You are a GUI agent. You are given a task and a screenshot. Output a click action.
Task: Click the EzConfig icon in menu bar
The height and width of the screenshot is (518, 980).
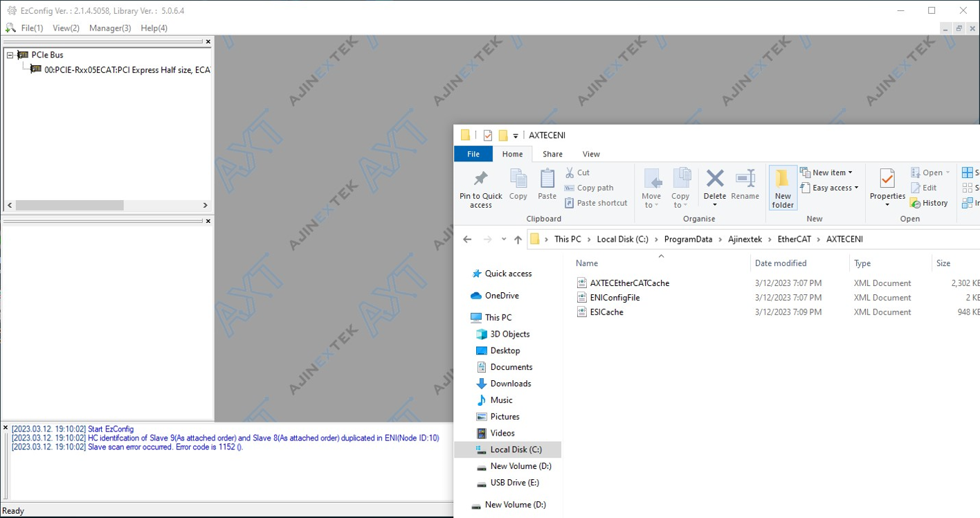click(10, 28)
